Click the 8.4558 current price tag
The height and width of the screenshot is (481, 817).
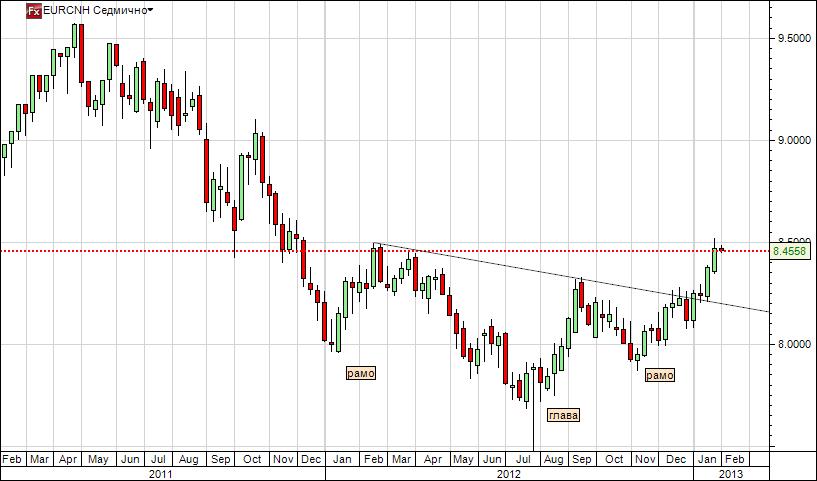pos(790,252)
